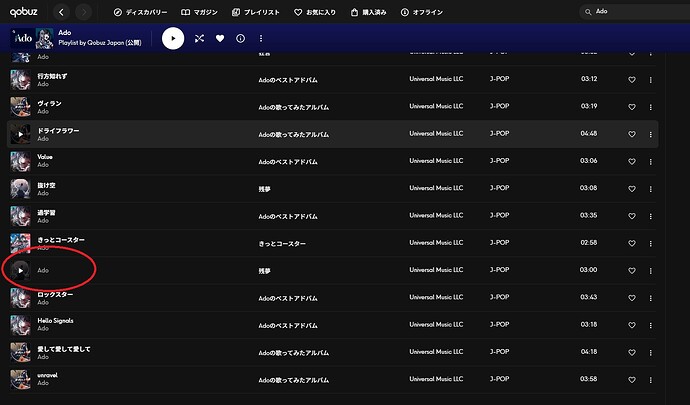Show playlist info via the i icon
690x405 pixels.
click(240, 38)
